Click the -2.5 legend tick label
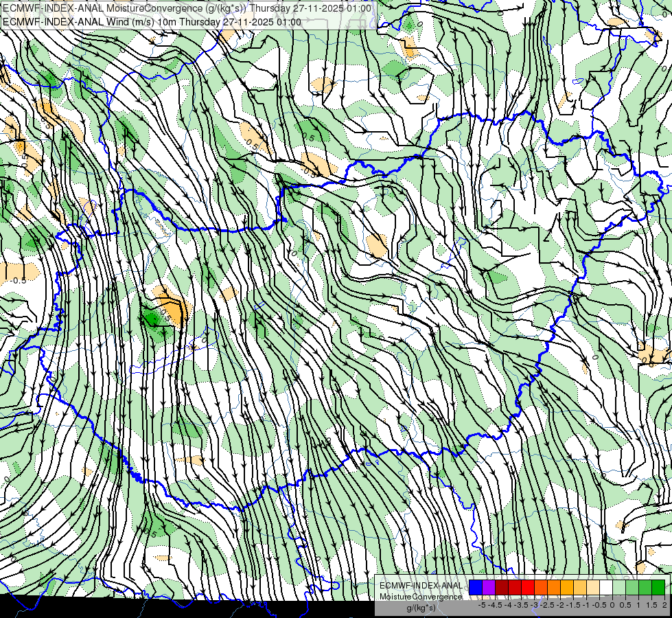Image resolution: width=672 pixels, height=618 pixels. point(547,605)
